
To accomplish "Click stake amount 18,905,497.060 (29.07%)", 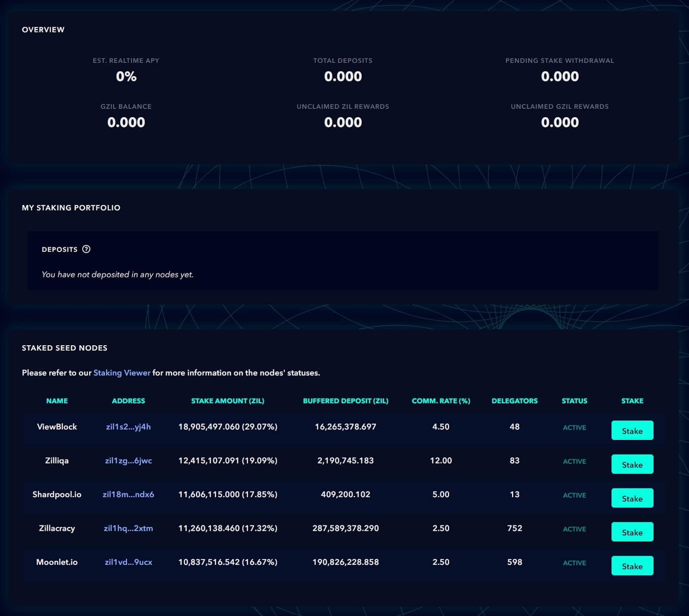I will (x=228, y=427).
